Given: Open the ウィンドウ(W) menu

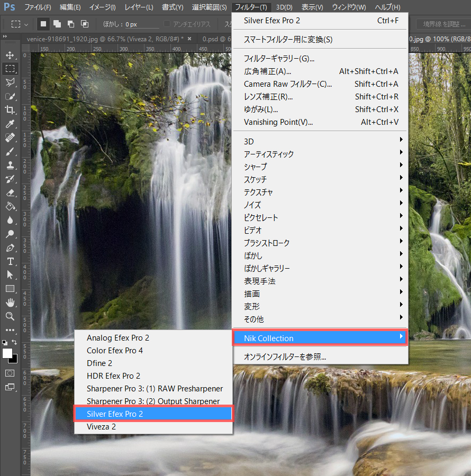Looking at the screenshot, I should (x=349, y=7).
